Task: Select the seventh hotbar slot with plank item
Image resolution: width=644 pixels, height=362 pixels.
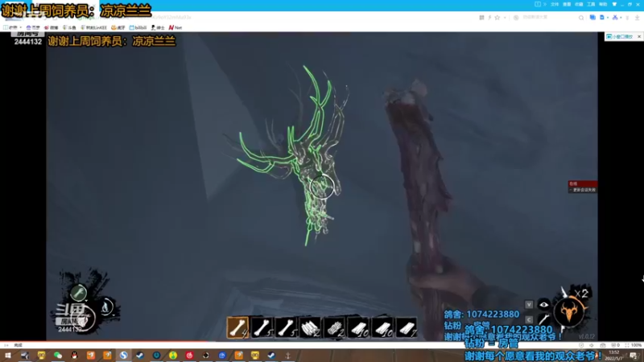Action: coord(383,327)
